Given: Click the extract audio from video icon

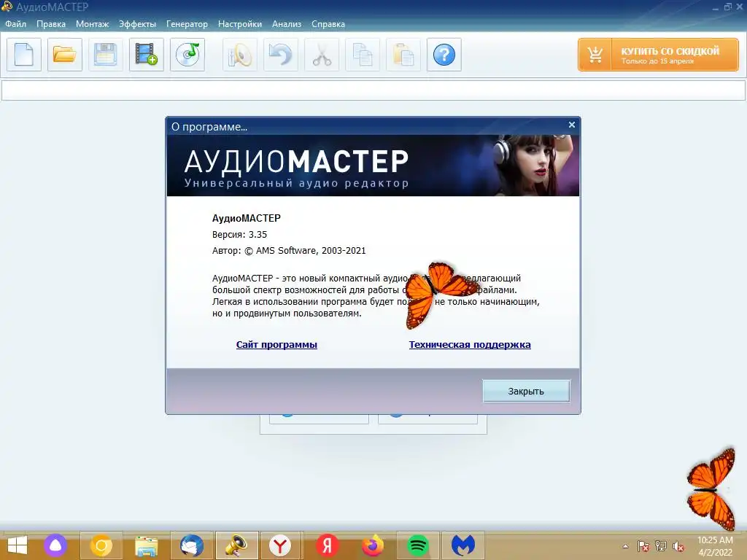Looking at the screenshot, I should coord(146,55).
